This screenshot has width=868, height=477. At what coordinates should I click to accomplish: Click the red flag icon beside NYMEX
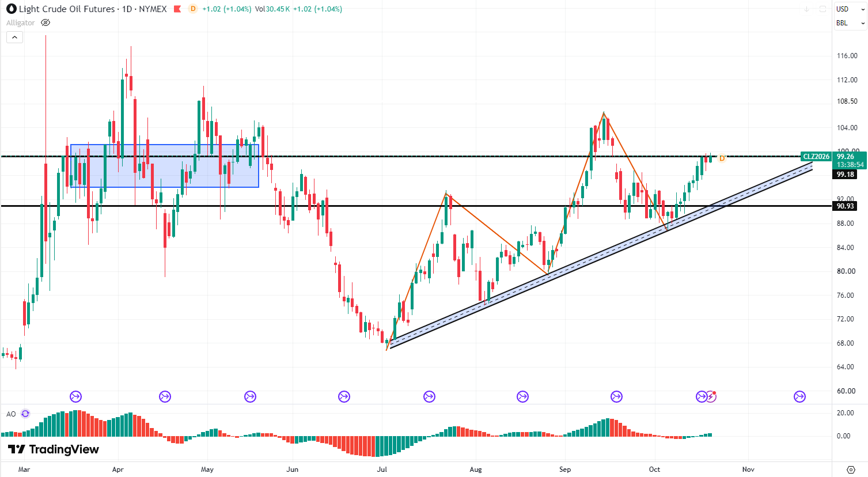(178, 9)
